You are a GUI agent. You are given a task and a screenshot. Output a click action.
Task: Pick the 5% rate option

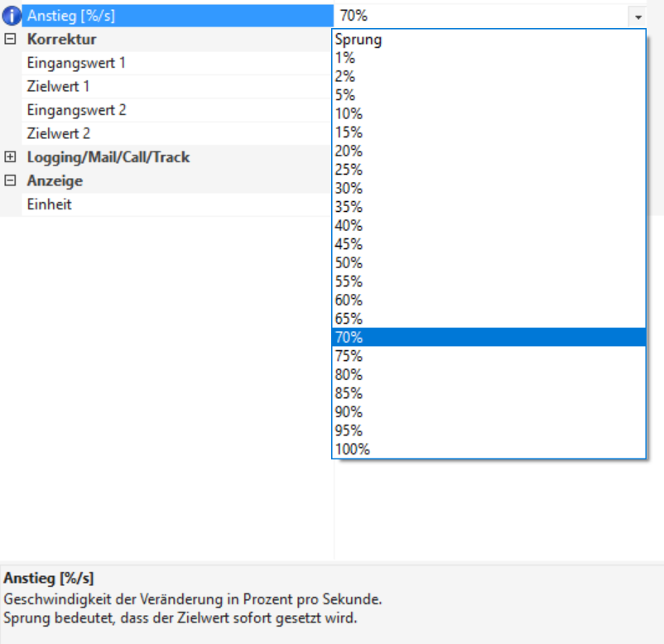(x=345, y=95)
